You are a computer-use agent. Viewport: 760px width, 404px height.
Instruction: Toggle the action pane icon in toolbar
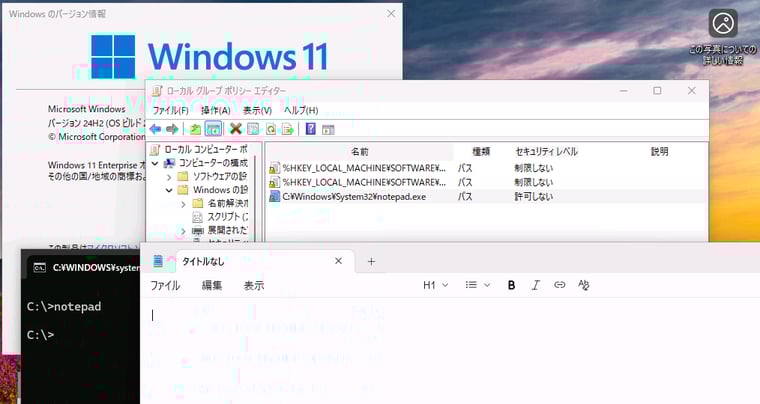[x=328, y=129]
